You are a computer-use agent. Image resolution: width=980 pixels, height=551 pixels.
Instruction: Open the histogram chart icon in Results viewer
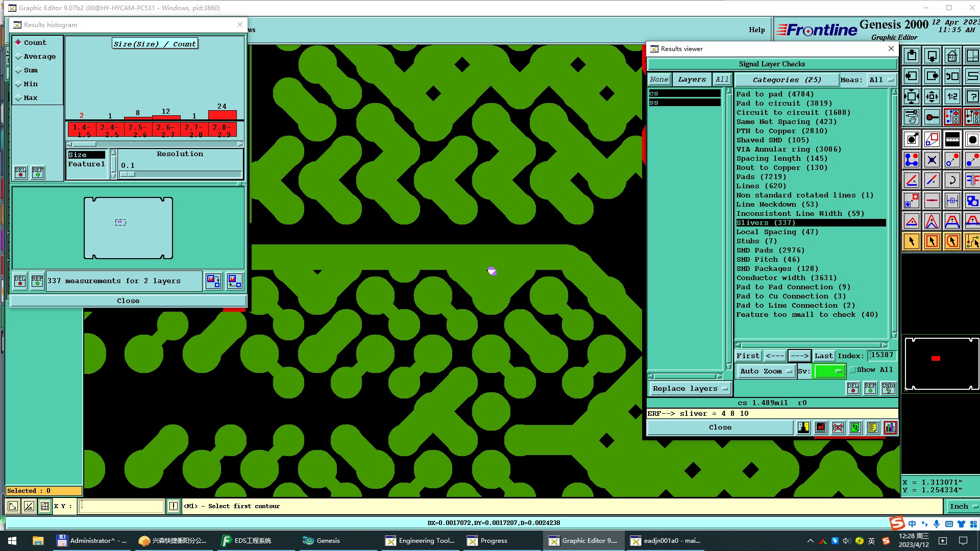pos(890,428)
